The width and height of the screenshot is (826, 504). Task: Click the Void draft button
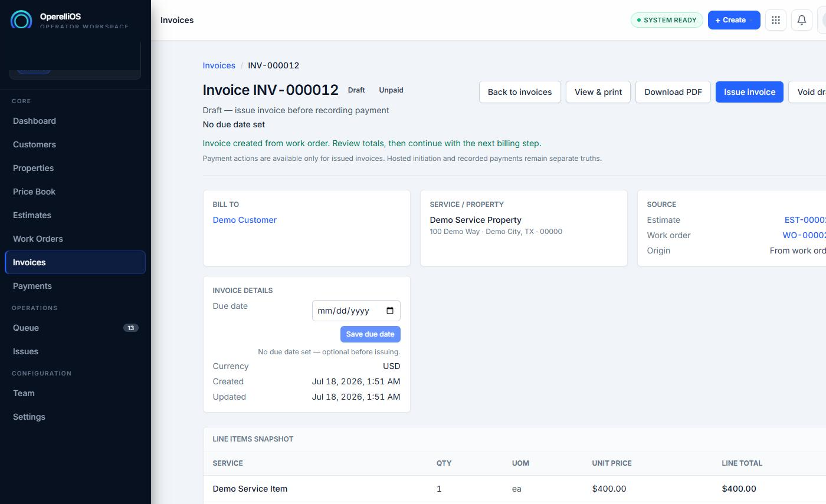[808, 92]
